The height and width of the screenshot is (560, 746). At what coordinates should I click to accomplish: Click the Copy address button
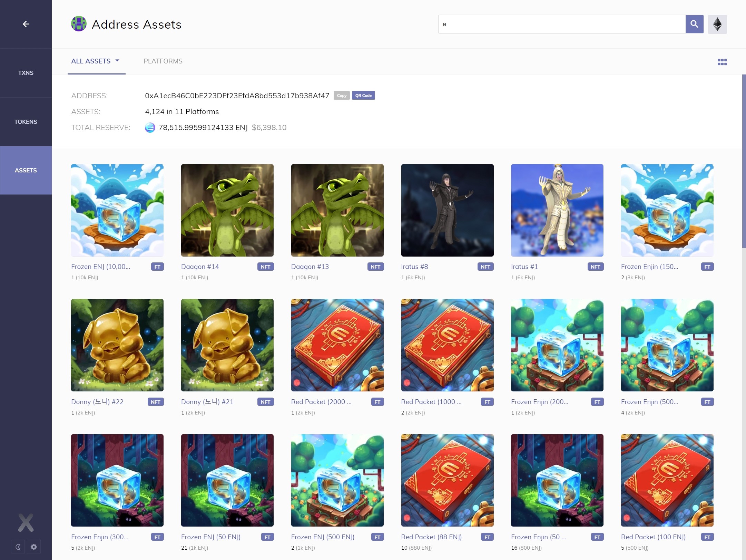click(341, 96)
